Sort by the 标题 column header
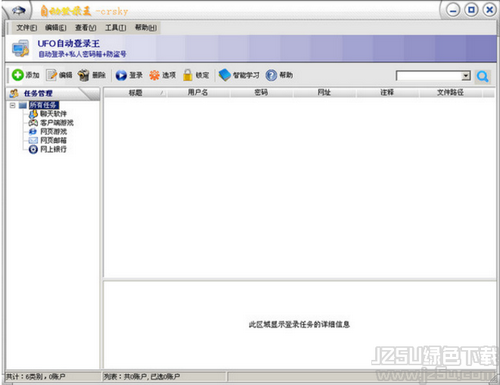500x385 pixels. 136,93
